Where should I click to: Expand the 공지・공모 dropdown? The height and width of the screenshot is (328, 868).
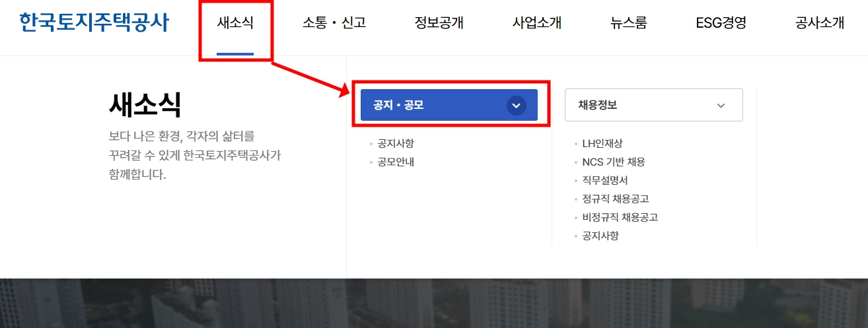point(449,105)
